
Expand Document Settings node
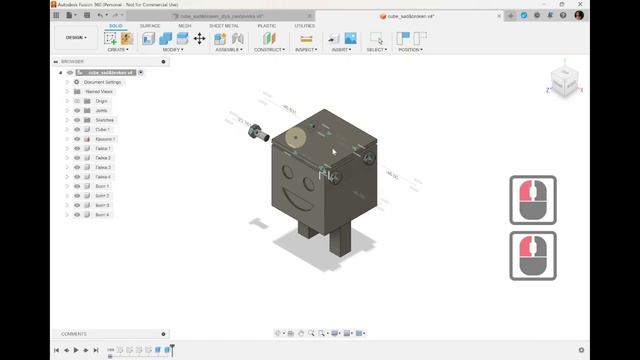tap(67, 82)
